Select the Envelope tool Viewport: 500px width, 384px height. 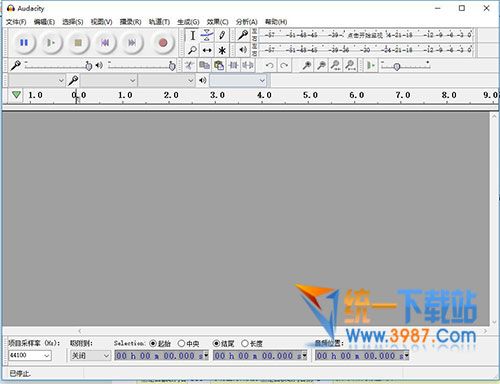(x=207, y=35)
